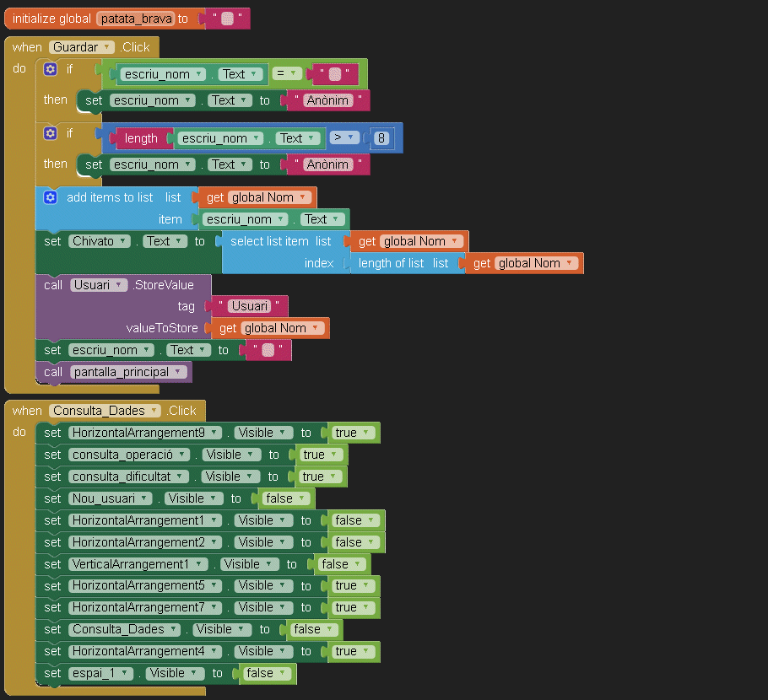Select the length of list block
This screenshot has width=768, height=700.
pyautogui.click(x=391, y=263)
